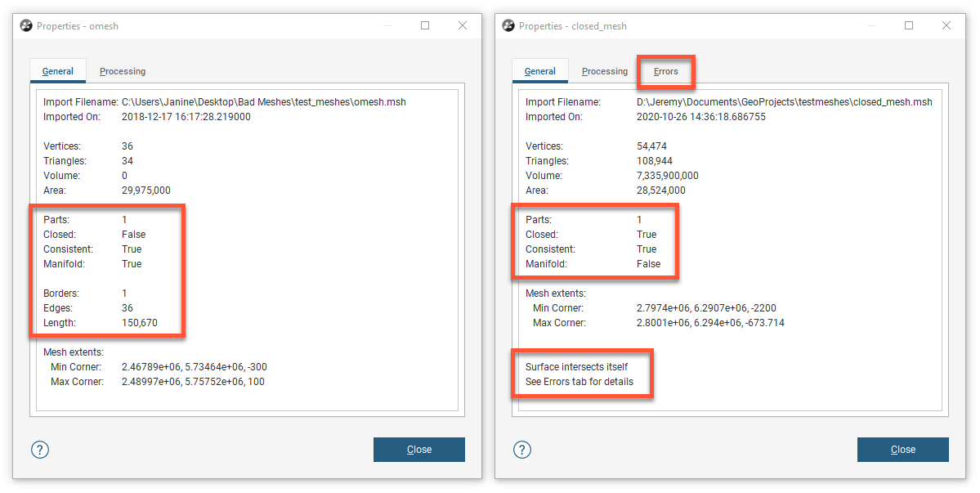Select the General tab in closed_mesh properties
980x493 pixels.
pos(540,71)
